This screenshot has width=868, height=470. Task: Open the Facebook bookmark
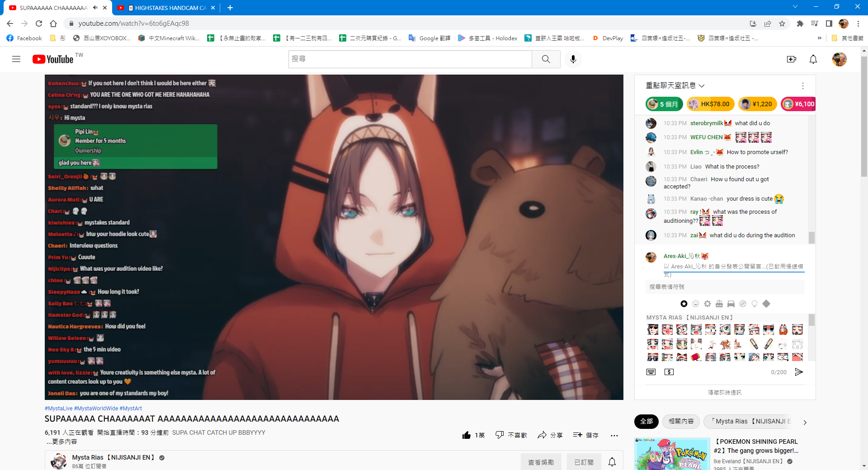click(24, 38)
